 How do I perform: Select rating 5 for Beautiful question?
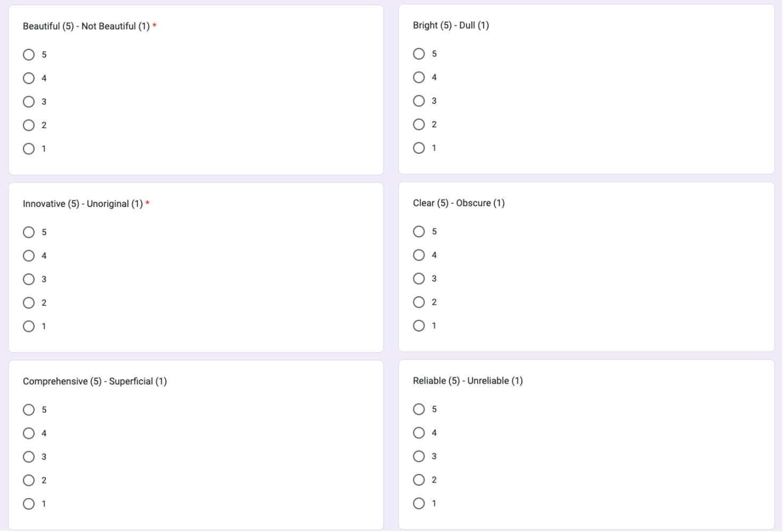pyautogui.click(x=29, y=55)
